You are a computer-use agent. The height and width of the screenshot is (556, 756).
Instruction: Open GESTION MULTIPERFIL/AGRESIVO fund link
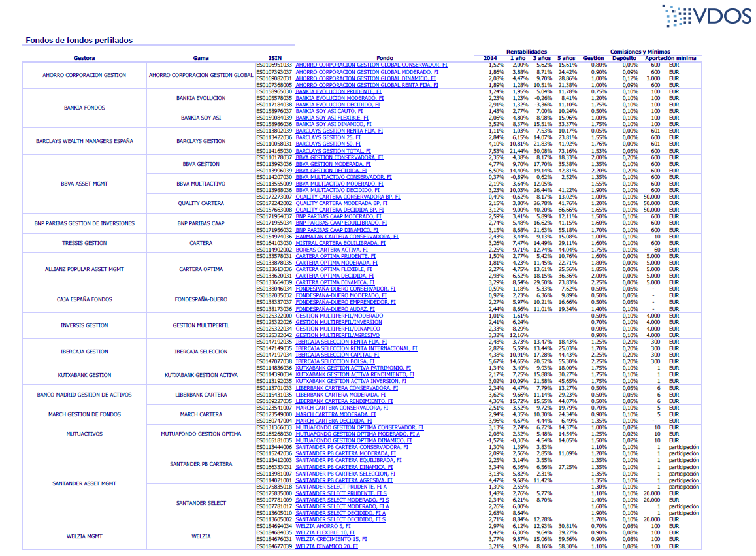coord(339,335)
